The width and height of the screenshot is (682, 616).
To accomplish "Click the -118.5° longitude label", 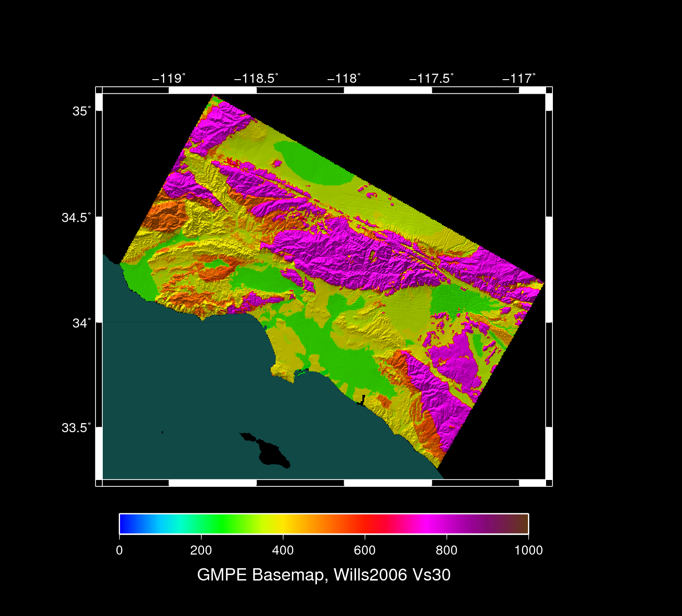I will pos(256,78).
